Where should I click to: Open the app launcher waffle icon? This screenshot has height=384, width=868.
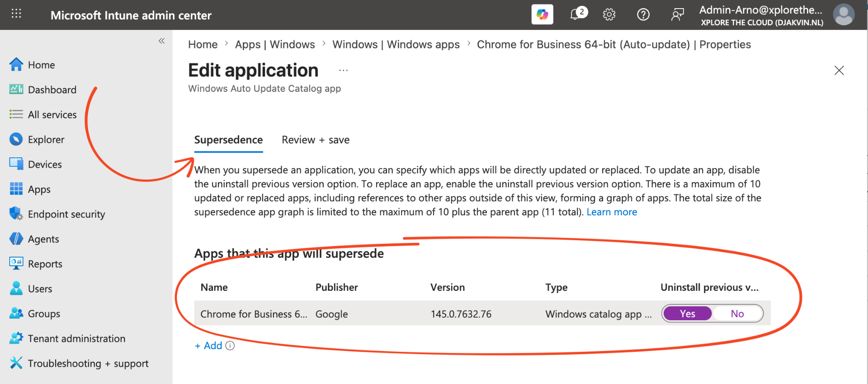coord(16,14)
